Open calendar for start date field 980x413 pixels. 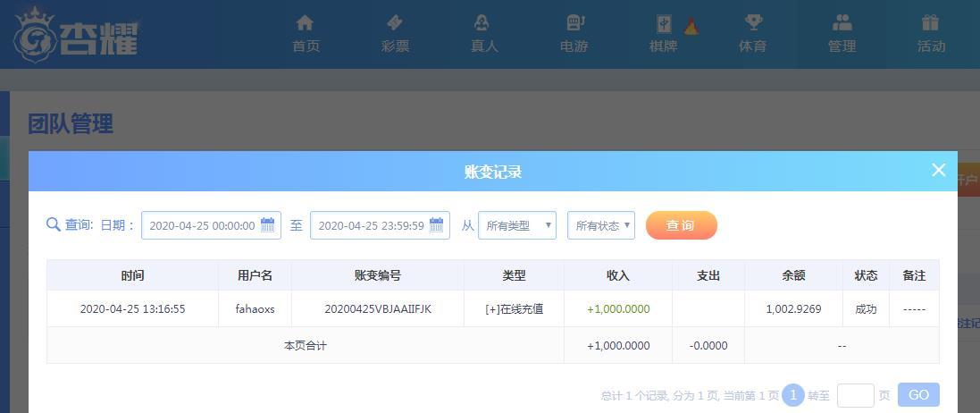click(267, 225)
